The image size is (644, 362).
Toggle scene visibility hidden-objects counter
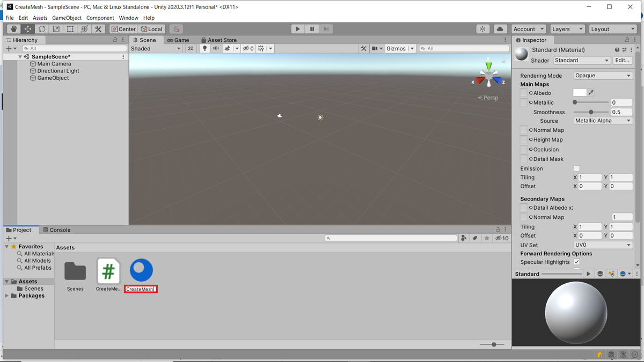248,48
